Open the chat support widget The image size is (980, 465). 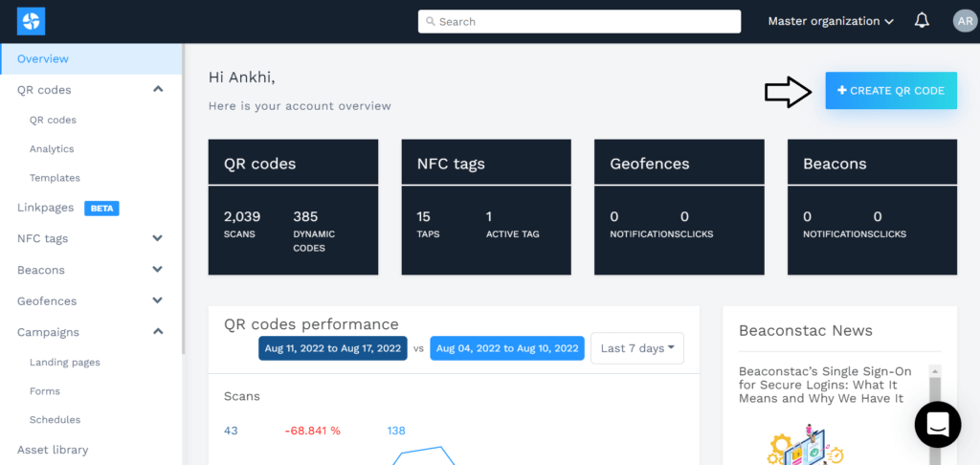[938, 425]
